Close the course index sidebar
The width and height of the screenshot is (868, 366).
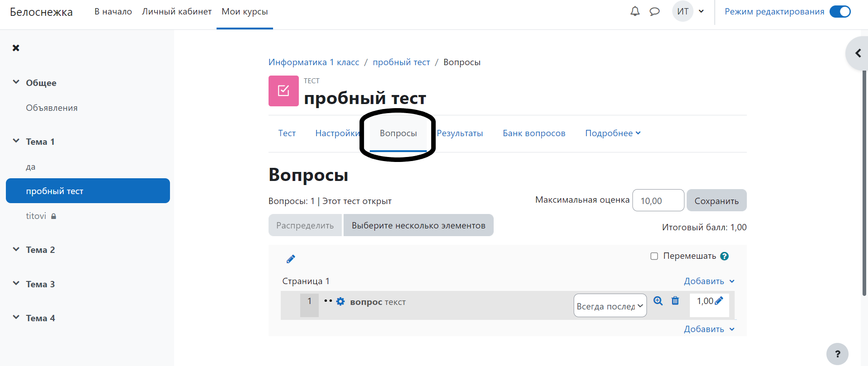[x=16, y=48]
